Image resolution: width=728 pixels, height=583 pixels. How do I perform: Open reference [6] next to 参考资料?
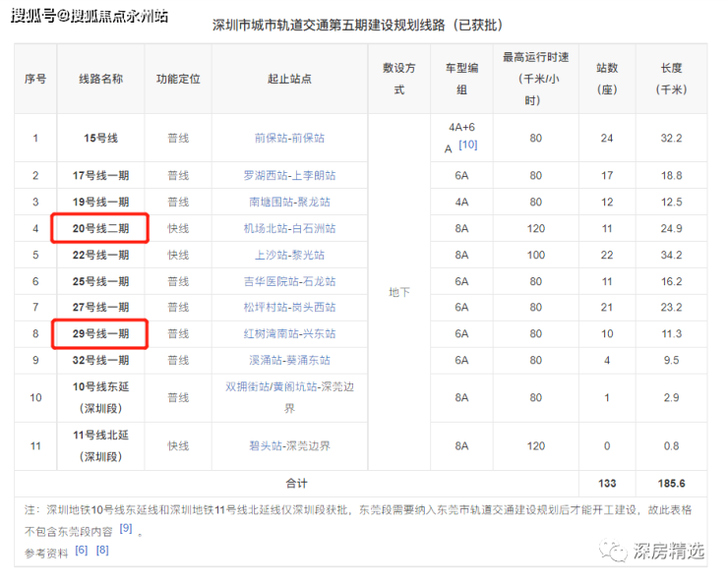(82, 550)
